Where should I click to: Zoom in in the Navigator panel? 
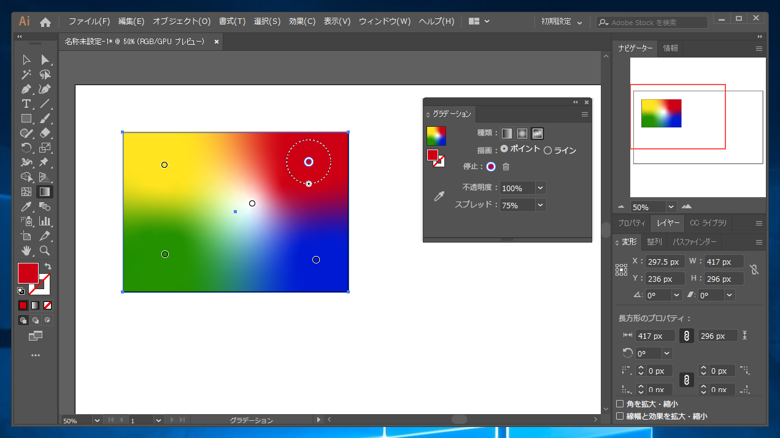(x=686, y=207)
